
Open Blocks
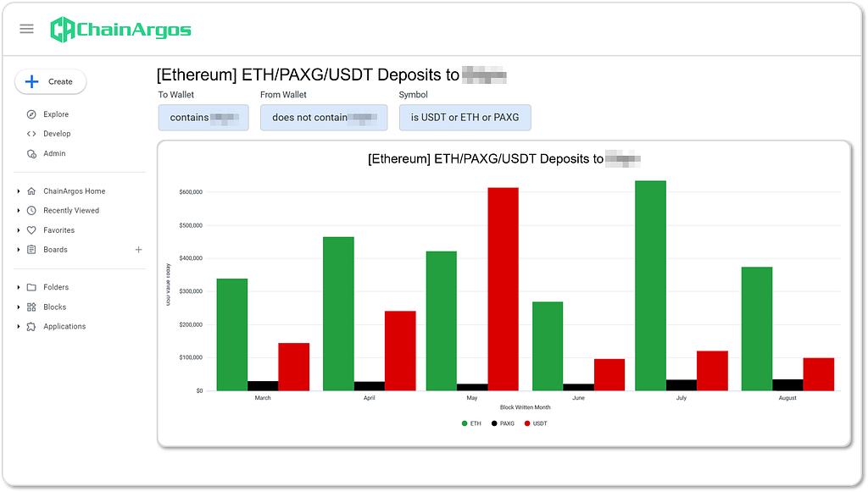(54, 307)
